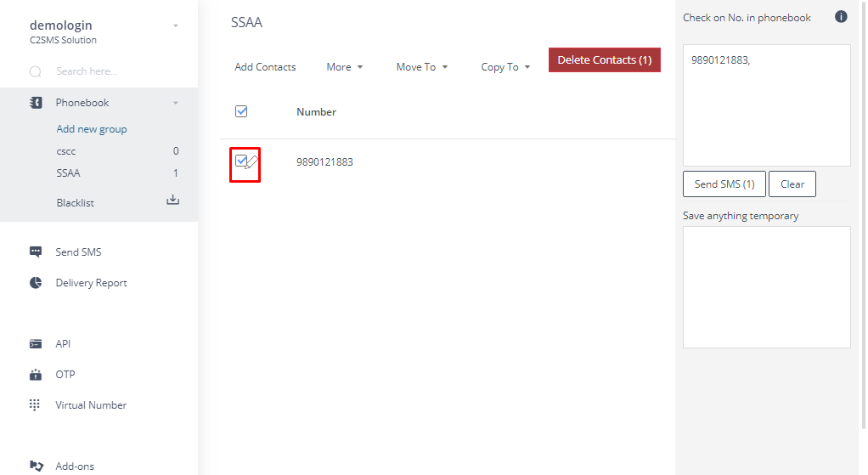The height and width of the screenshot is (475, 868).
Task: Uncheck the checkbox for 9890121883
Action: (241, 161)
